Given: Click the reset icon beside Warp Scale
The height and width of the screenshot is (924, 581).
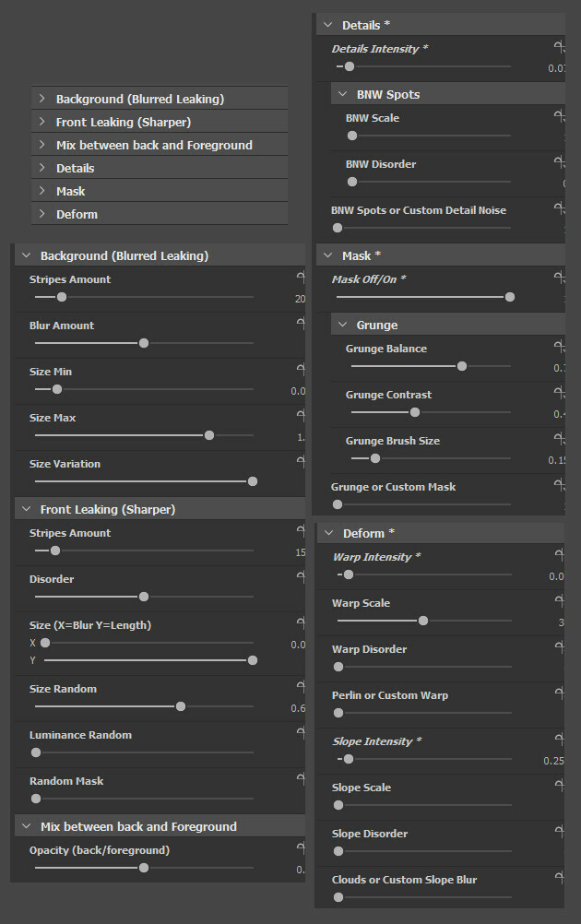Looking at the screenshot, I should click(x=559, y=602).
